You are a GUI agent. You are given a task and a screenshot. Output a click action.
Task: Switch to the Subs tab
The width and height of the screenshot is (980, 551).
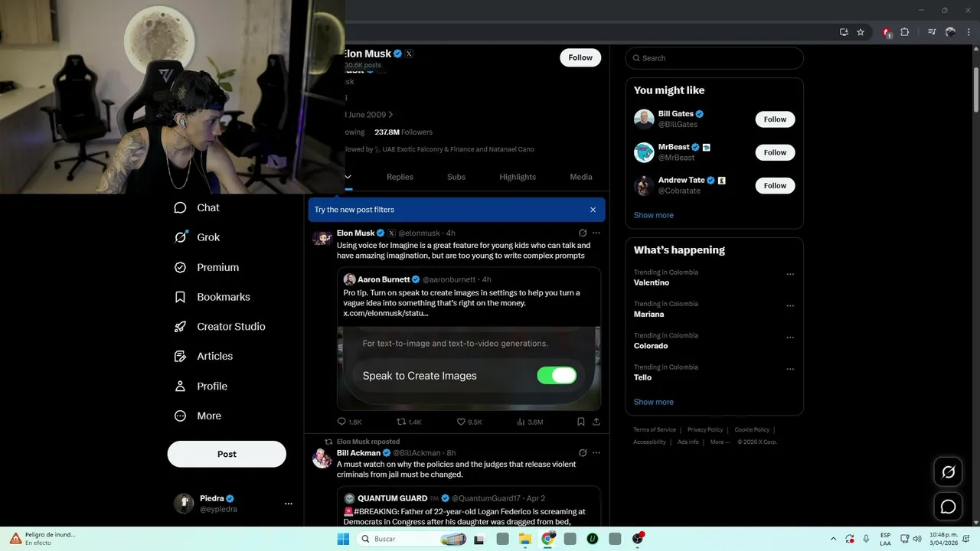coord(456,177)
